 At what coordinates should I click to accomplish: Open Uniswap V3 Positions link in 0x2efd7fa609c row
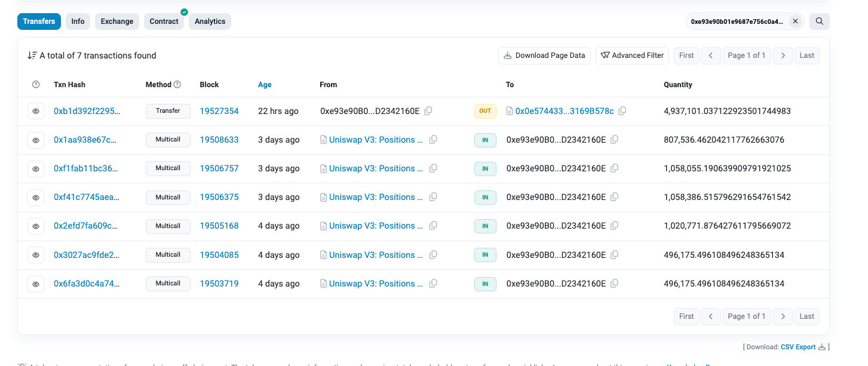[376, 226]
